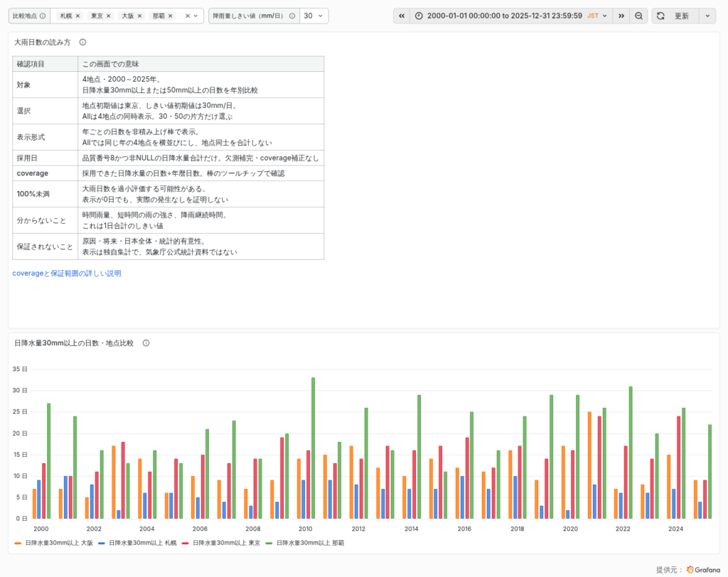Click the tall green 2010 那覇 bar
Viewport: 728px width, 577px height.
click(314, 448)
